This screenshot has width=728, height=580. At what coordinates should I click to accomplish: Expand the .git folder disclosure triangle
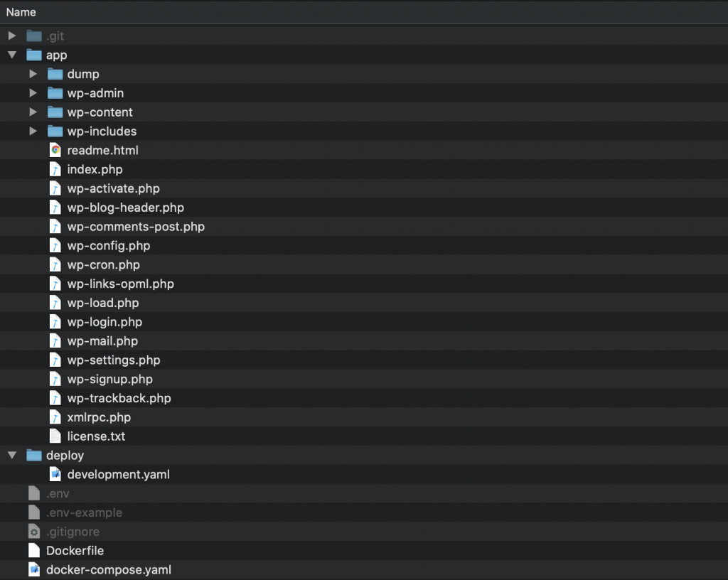click(x=12, y=36)
